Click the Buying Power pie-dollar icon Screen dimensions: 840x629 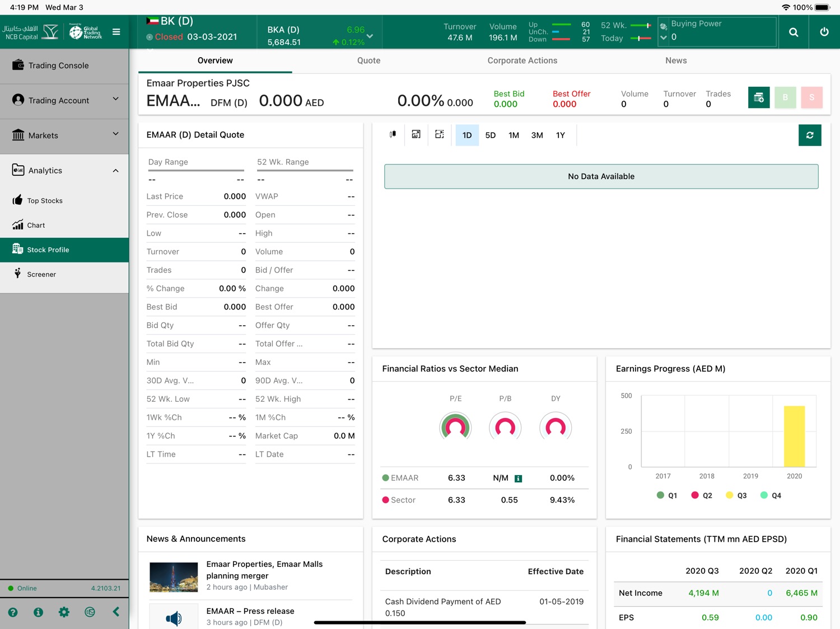click(664, 26)
